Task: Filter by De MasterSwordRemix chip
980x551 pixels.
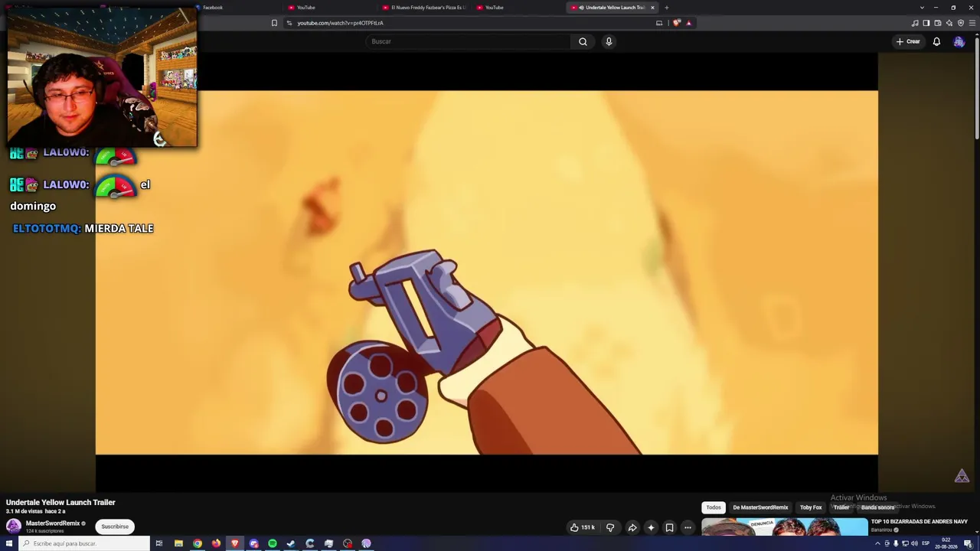Action: point(760,507)
